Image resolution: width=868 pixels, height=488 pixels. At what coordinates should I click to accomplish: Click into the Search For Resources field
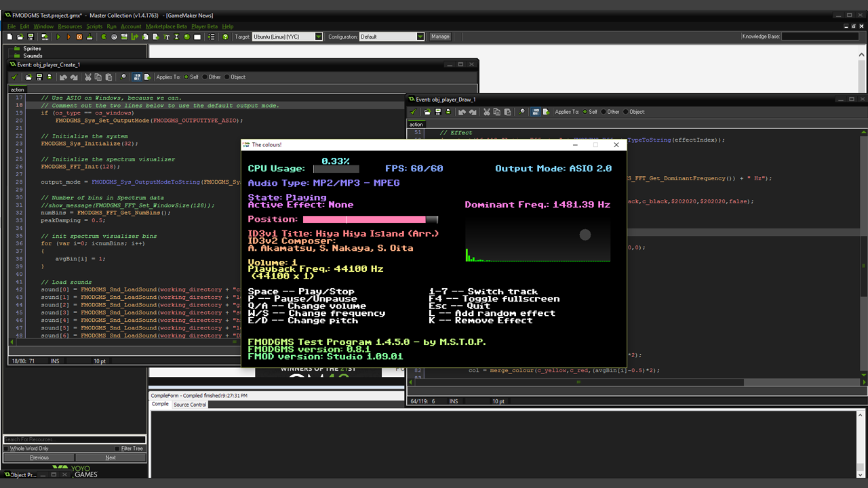75,440
